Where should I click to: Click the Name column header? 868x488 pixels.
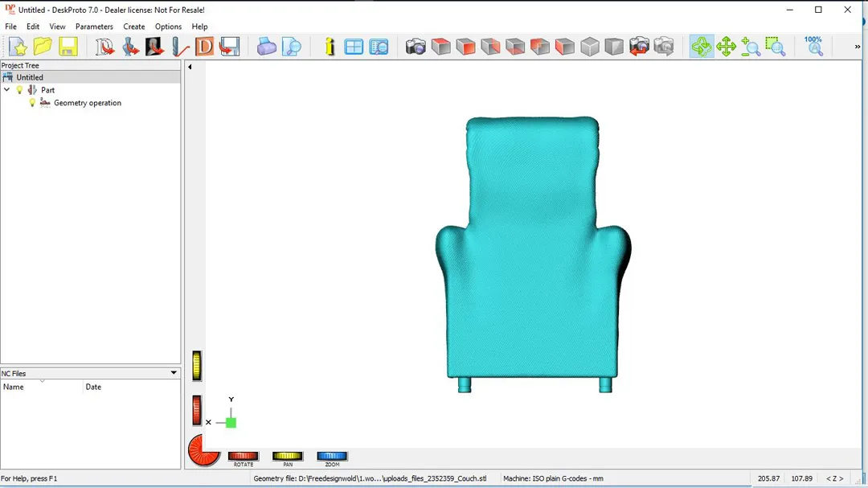coord(40,387)
